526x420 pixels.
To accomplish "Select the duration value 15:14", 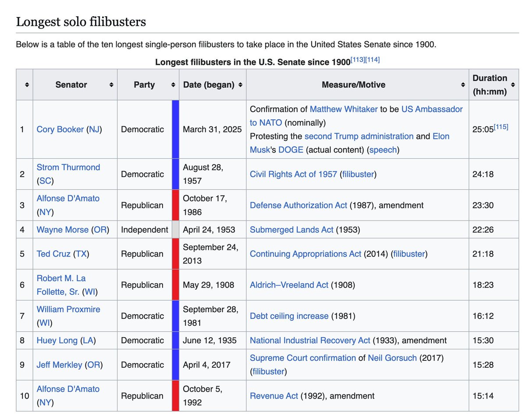I will (483, 396).
